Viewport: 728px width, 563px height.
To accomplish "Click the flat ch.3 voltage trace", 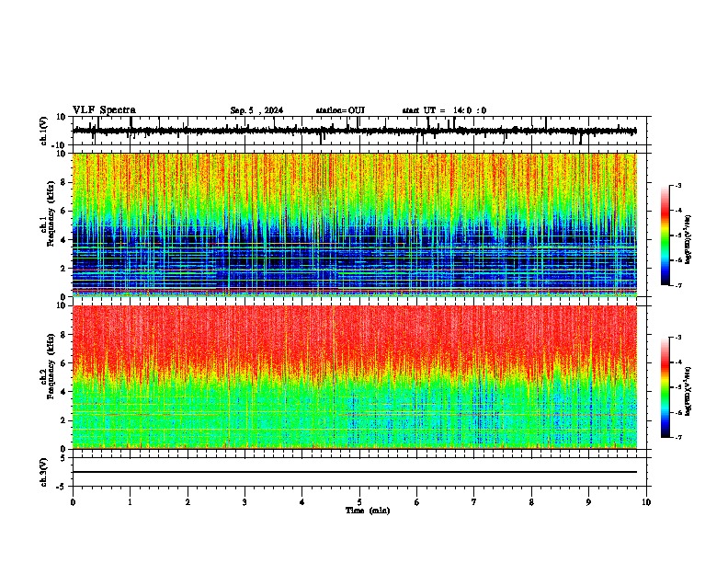I will coord(355,472).
